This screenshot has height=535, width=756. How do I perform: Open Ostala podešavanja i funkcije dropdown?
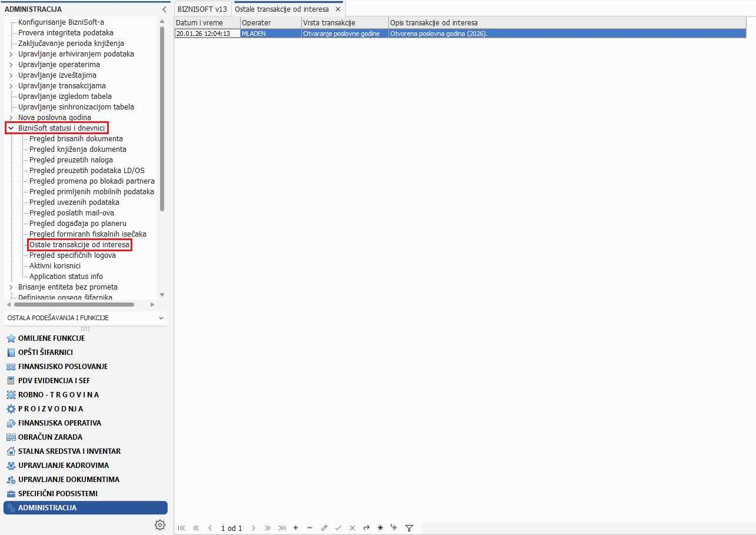coord(161,318)
